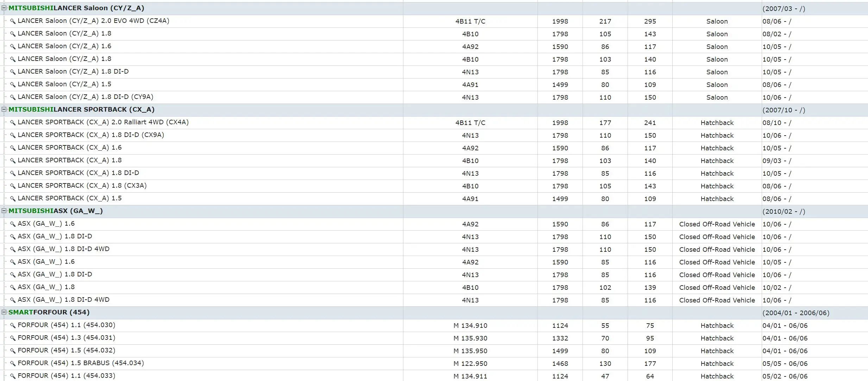This screenshot has height=381, width=868.
Task: Select FORFOUR (454) 1.5 (454.032) row
Action: (x=434, y=351)
